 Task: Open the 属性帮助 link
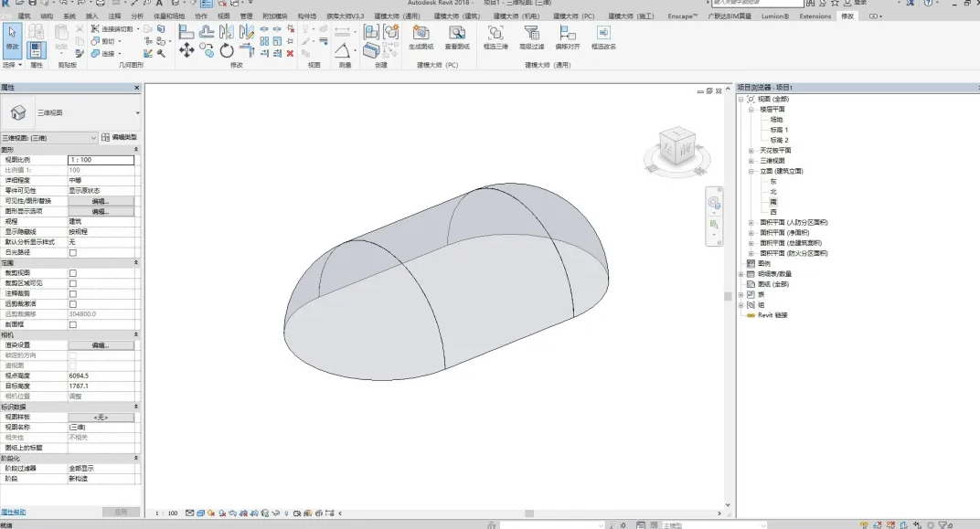click(13, 513)
